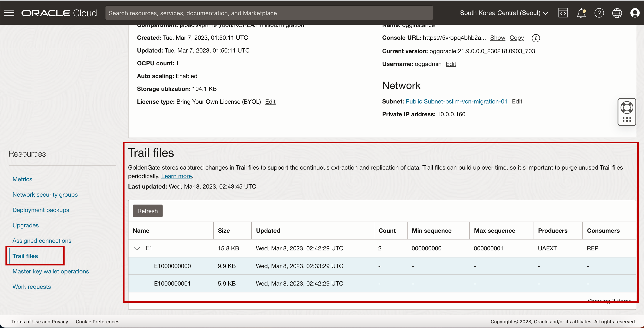Click the search resources input field
Viewport: 644px width, 328px height.
tap(269, 13)
